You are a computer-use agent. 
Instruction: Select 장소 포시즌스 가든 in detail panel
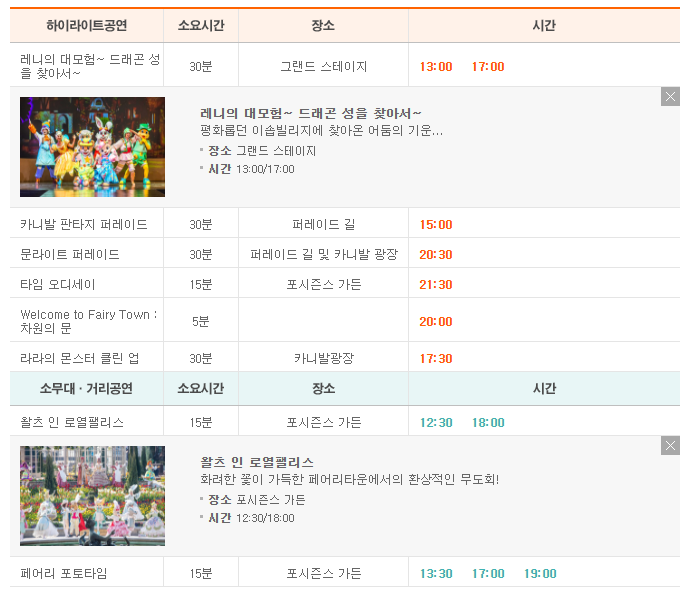coord(257,500)
